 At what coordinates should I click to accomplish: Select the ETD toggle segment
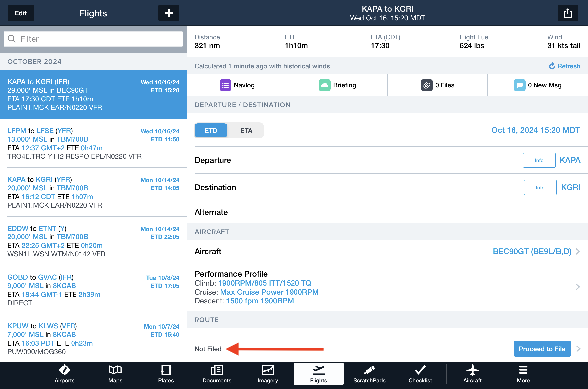tap(211, 130)
